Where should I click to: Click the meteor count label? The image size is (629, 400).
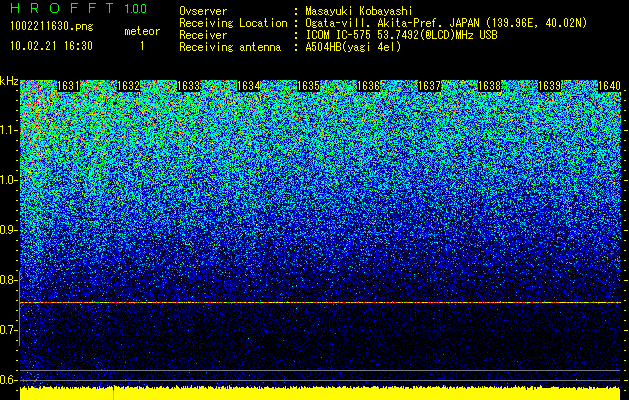coord(142,31)
